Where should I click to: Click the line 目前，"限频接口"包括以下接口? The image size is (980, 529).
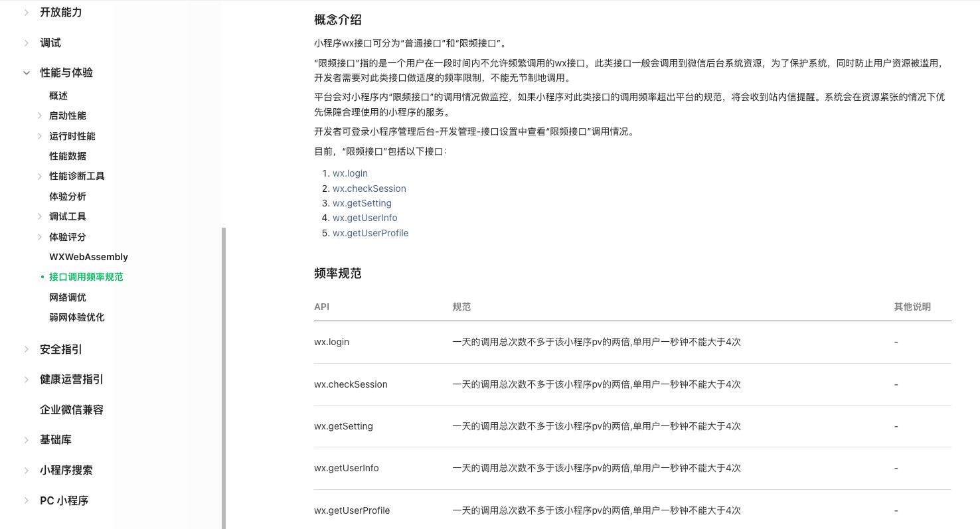click(381, 151)
